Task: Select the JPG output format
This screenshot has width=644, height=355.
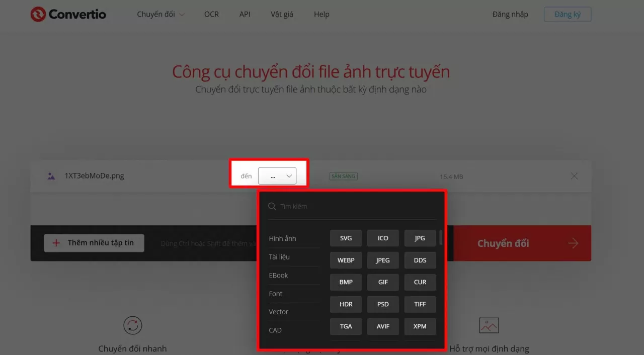Action: pyautogui.click(x=420, y=238)
